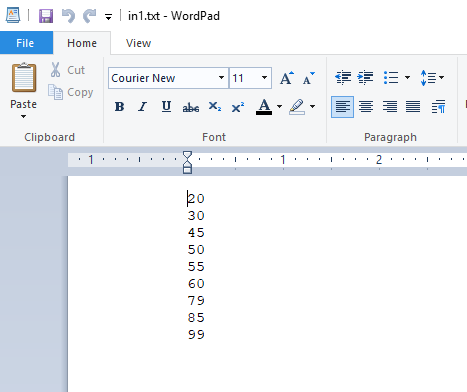Undo the last action
The image size is (467, 392).
[68, 16]
